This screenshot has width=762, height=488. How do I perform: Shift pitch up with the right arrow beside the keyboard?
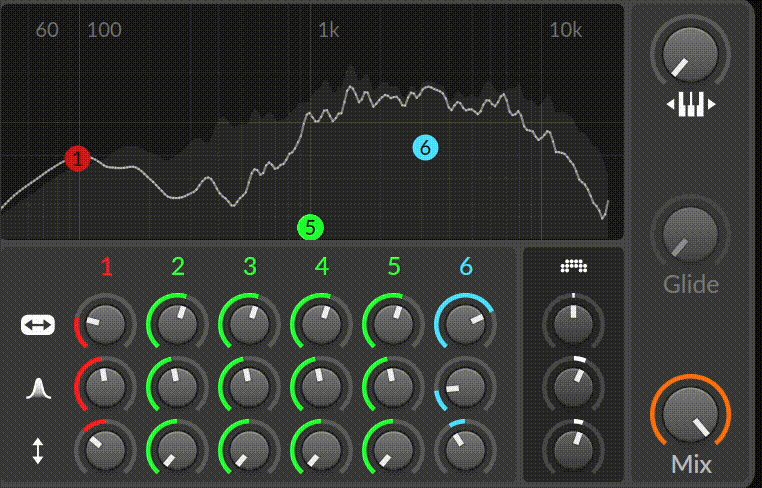[711, 104]
